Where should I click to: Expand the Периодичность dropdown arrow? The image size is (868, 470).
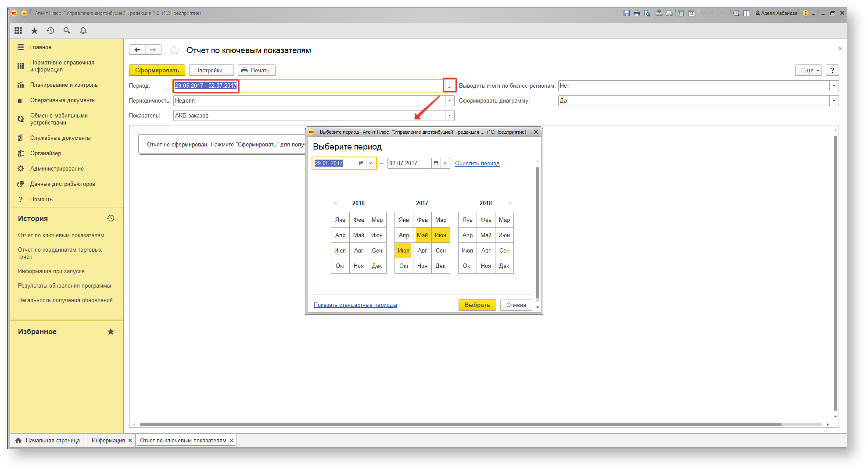click(449, 100)
